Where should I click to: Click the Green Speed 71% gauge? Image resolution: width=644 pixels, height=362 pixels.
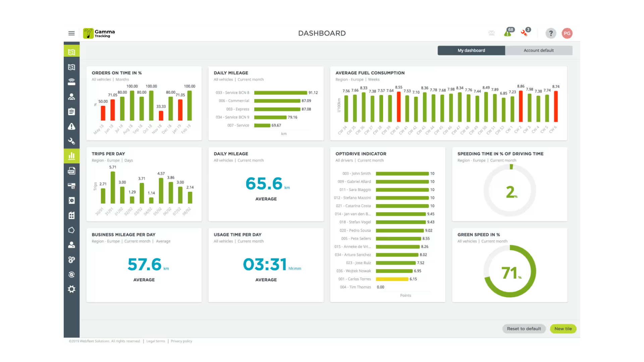pyautogui.click(x=509, y=271)
